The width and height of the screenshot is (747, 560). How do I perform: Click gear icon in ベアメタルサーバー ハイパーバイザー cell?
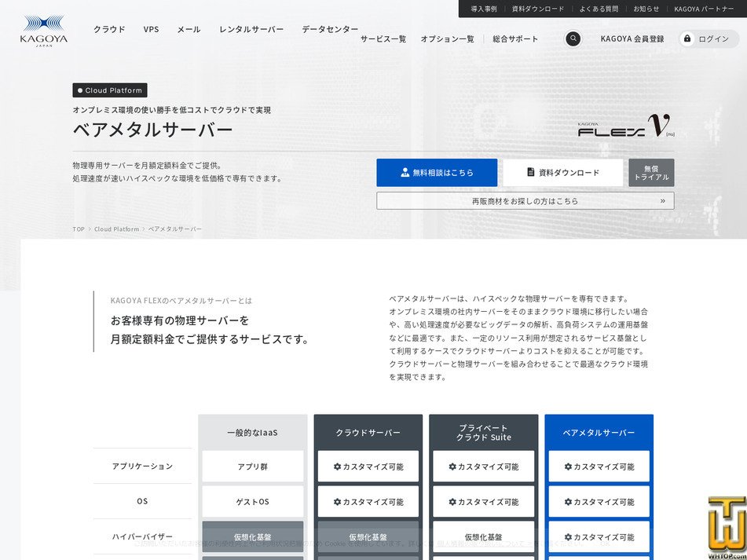point(568,537)
